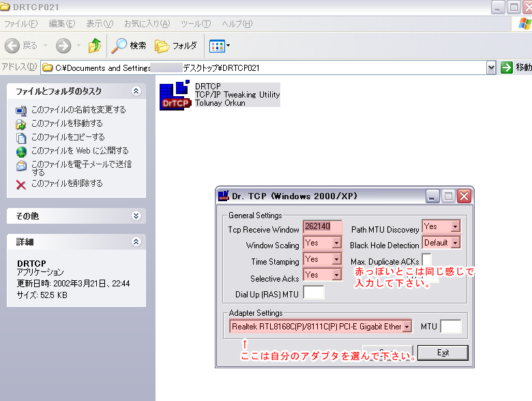Click the copy file task icon

(21, 138)
